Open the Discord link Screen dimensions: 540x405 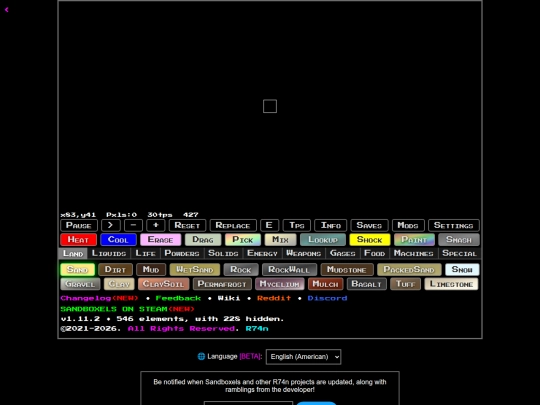tap(327, 298)
